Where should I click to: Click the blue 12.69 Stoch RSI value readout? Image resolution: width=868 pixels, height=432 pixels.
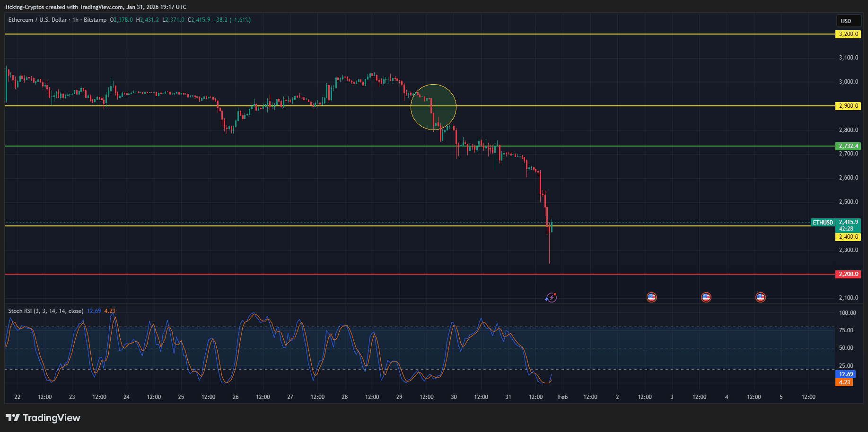point(846,374)
